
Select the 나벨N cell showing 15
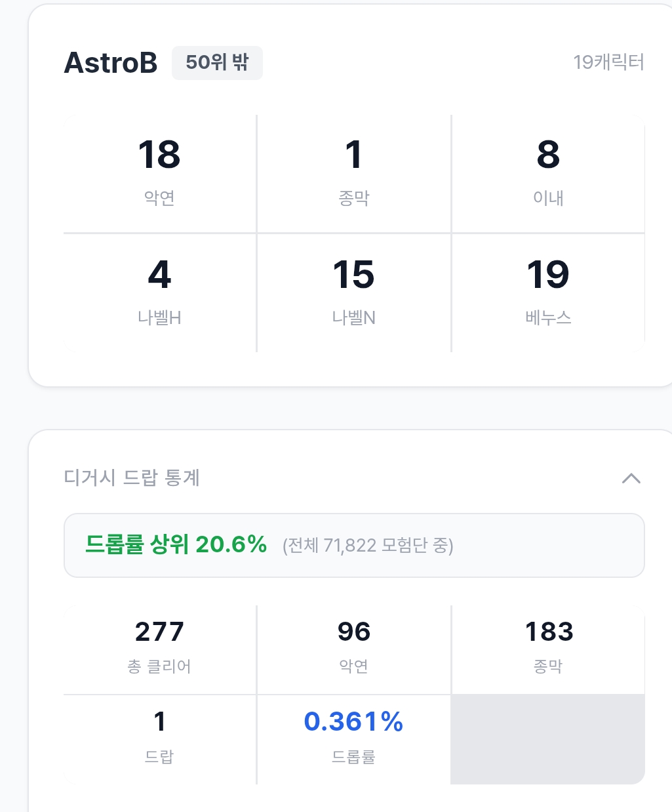point(353,293)
